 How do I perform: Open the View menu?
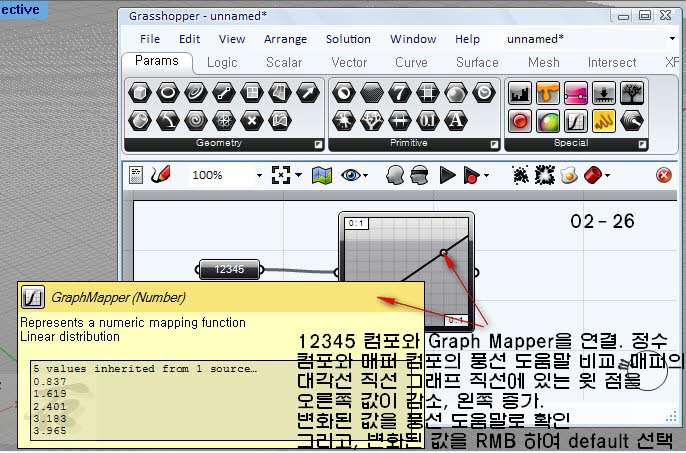click(232, 39)
